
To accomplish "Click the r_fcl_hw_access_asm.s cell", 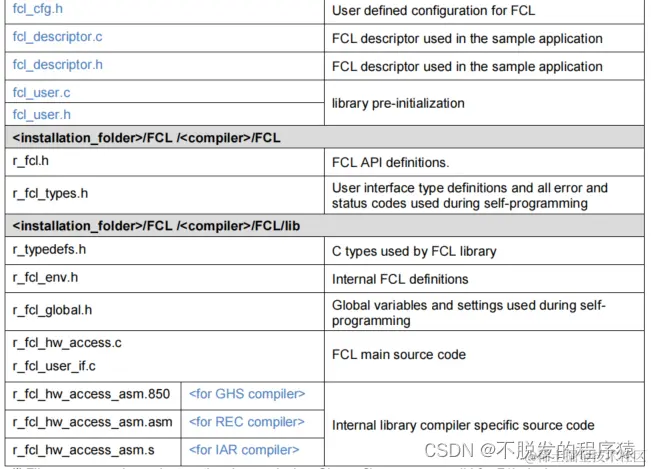I will 93,452.
